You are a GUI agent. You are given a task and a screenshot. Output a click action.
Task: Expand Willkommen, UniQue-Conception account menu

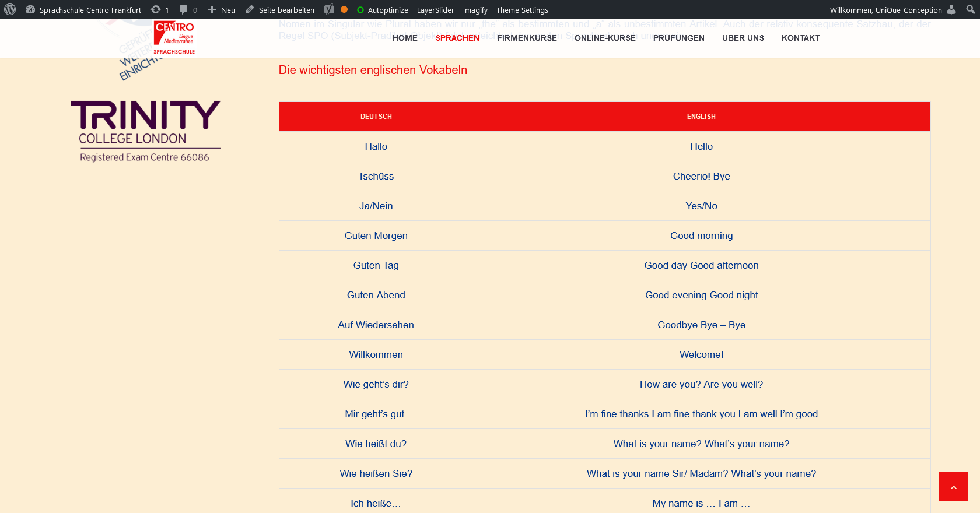click(x=885, y=10)
